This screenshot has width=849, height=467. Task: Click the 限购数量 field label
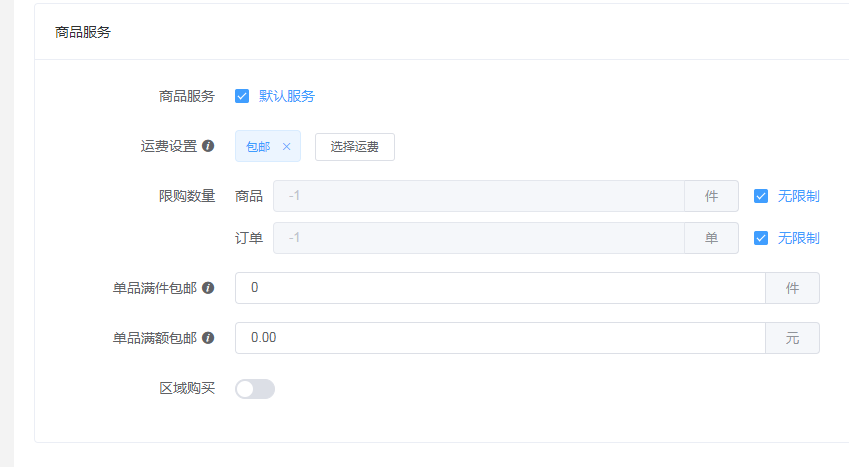(187, 196)
